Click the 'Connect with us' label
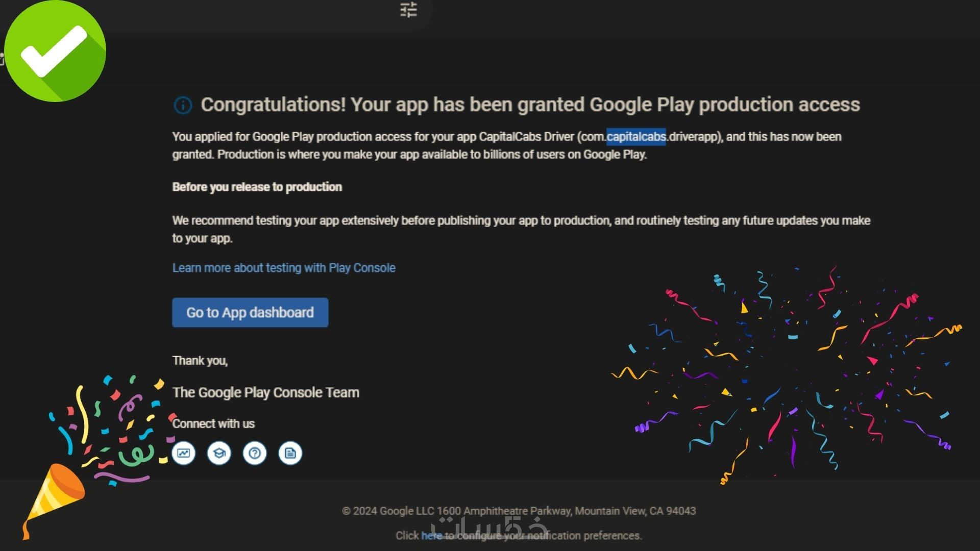 click(x=213, y=423)
